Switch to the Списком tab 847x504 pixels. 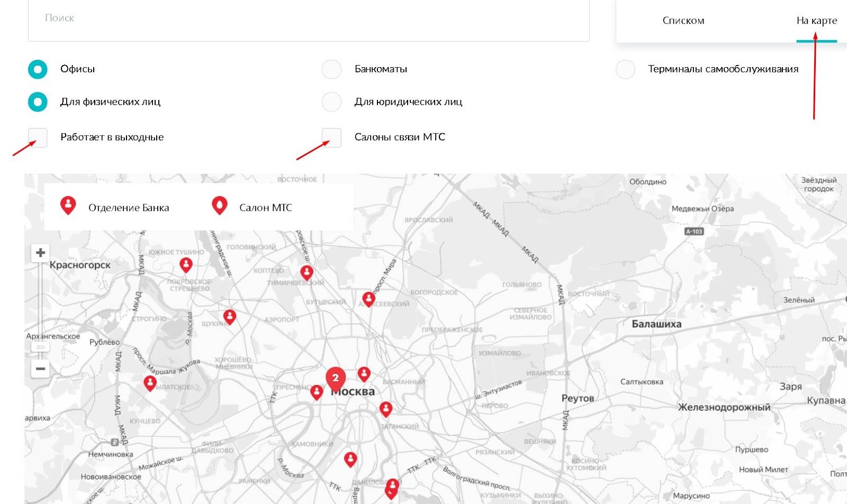click(x=683, y=21)
